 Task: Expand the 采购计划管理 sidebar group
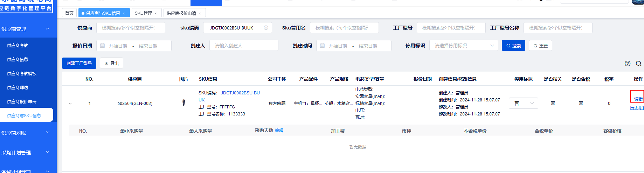point(48,152)
